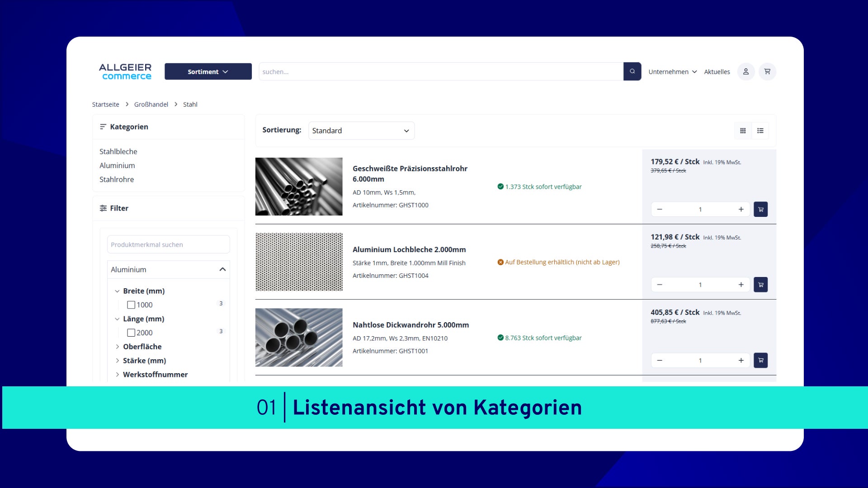This screenshot has width=868, height=488.
Task: Switch to grid view icon
Action: (x=743, y=131)
